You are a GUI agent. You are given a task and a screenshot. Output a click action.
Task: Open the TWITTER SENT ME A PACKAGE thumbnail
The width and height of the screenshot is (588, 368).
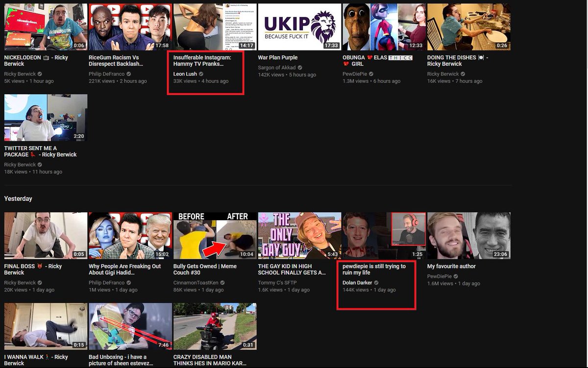pos(46,118)
